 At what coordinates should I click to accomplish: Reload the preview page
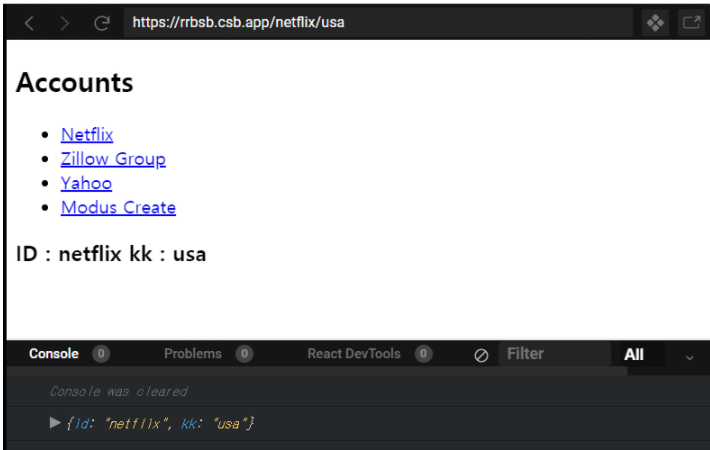pos(102,23)
